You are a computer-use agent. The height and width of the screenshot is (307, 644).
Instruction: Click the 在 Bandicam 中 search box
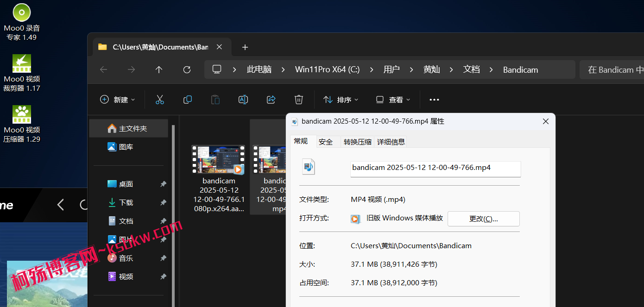point(612,70)
